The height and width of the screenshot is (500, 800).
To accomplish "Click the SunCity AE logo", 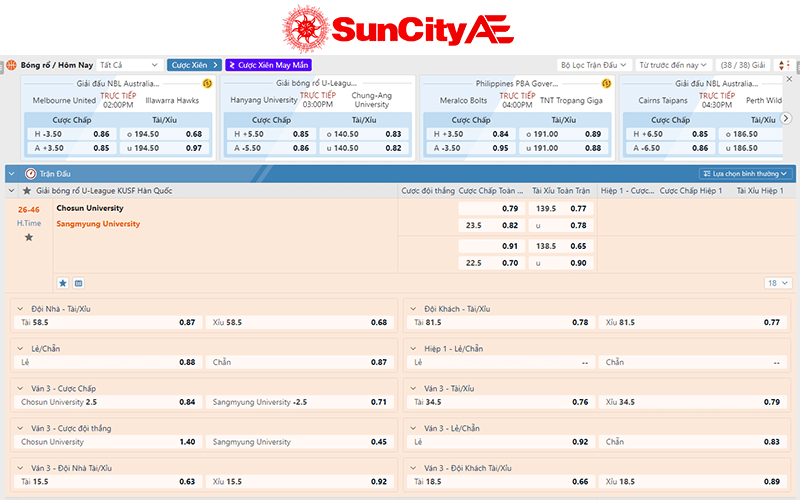I will coord(398,29).
